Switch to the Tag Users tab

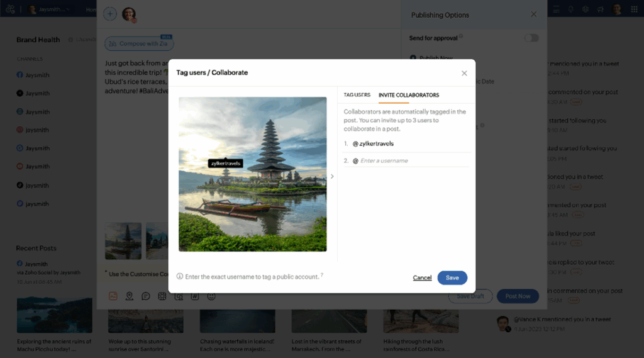click(x=357, y=95)
